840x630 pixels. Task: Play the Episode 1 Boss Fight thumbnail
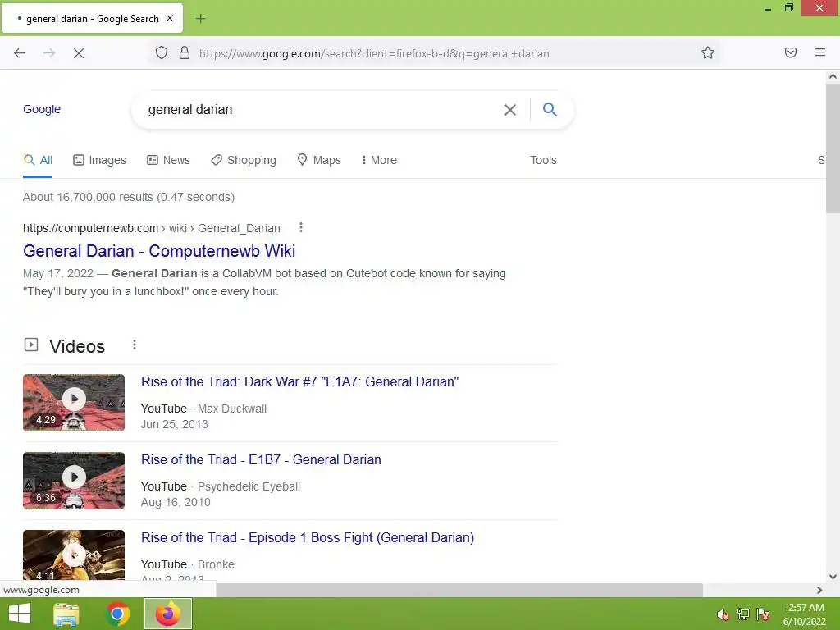click(x=74, y=555)
